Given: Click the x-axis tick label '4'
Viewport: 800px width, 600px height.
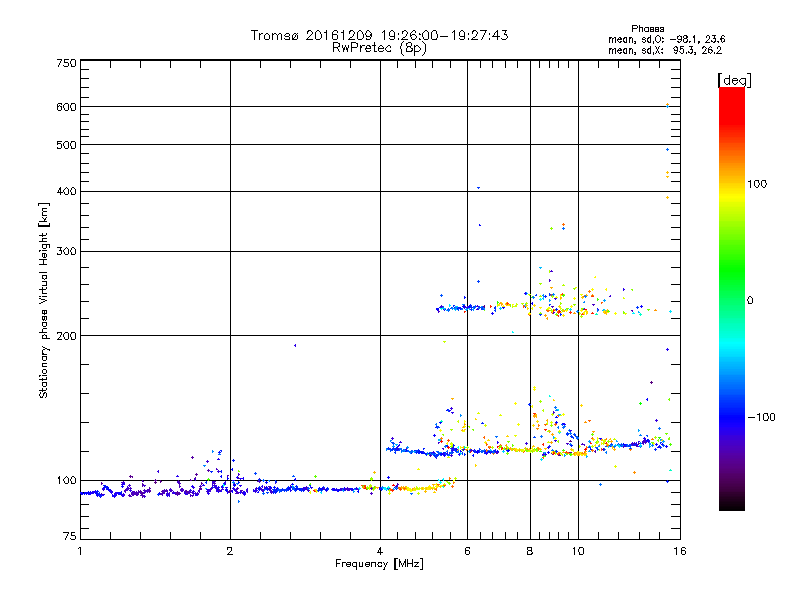Looking at the screenshot, I should [x=380, y=551].
